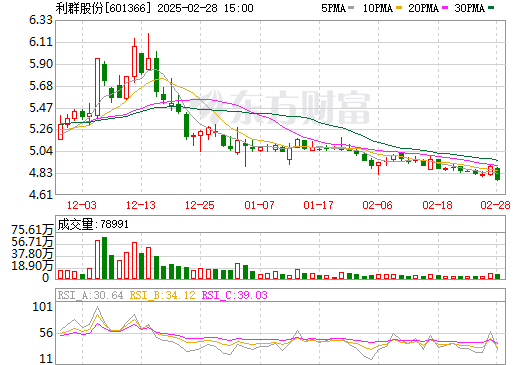Click the 4.61 price axis label

(41, 194)
